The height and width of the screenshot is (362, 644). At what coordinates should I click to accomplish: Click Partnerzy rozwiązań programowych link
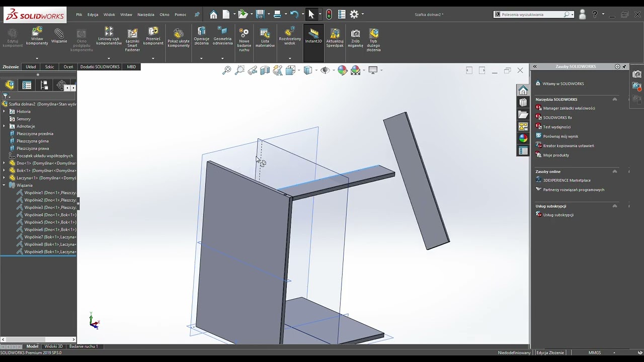click(x=574, y=190)
